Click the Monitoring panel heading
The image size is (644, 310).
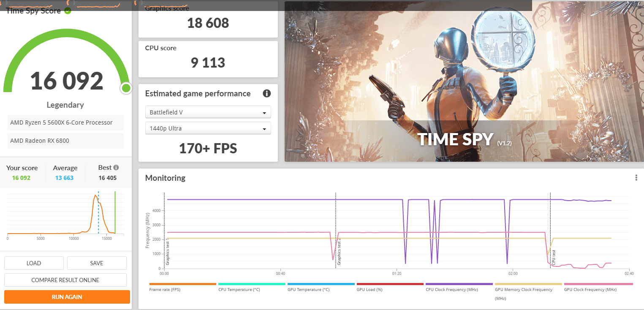[x=165, y=178]
